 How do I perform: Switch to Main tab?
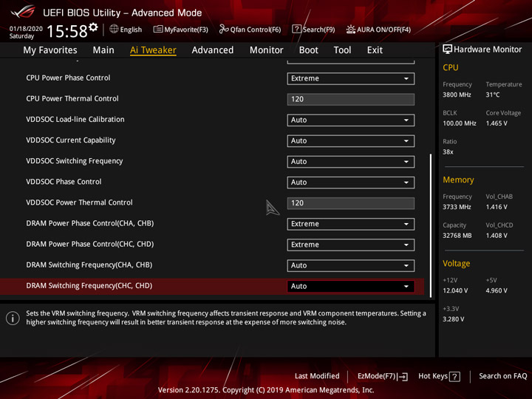tap(103, 50)
